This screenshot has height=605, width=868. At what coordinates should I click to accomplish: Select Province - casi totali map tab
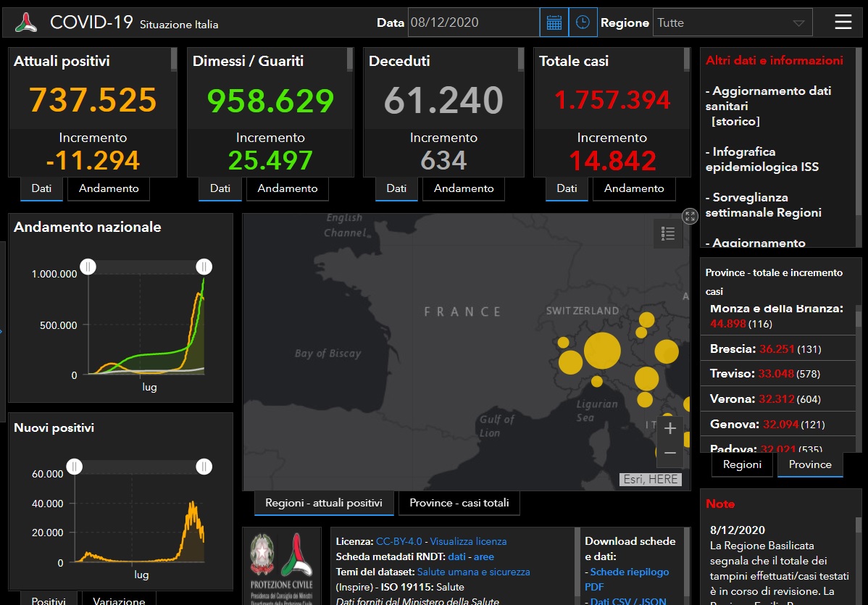click(x=459, y=503)
